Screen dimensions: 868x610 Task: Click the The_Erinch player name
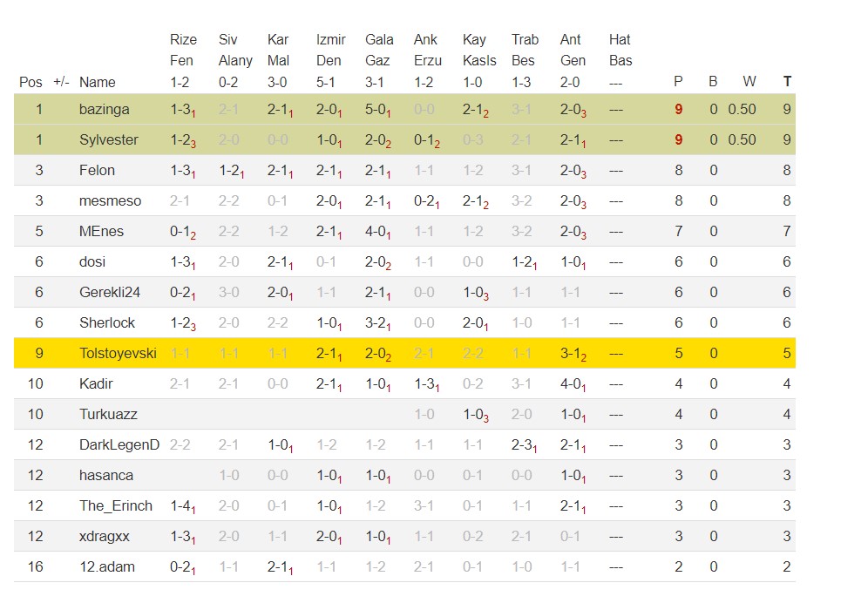[x=115, y=505]
